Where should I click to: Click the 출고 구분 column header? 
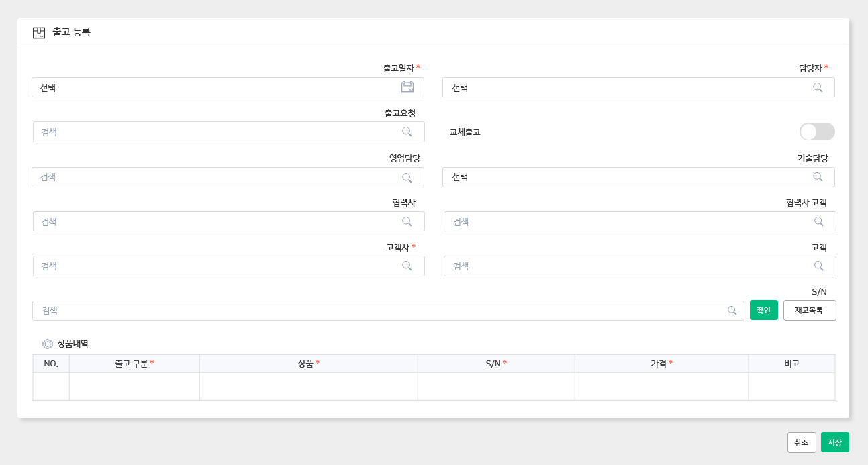pos(134,364)
